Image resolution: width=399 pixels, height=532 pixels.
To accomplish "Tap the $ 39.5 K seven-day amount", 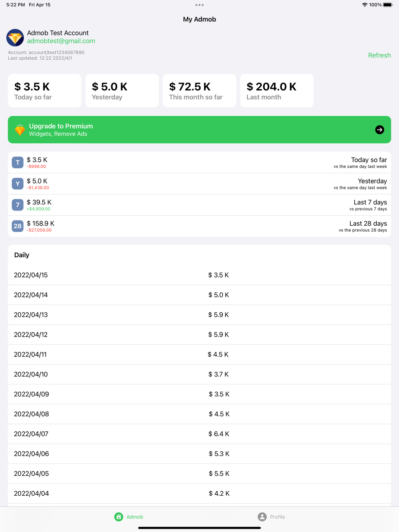I will pos(39,202).
